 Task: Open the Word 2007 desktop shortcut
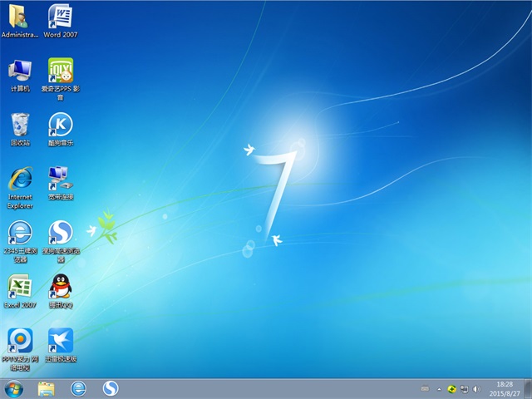60,17
